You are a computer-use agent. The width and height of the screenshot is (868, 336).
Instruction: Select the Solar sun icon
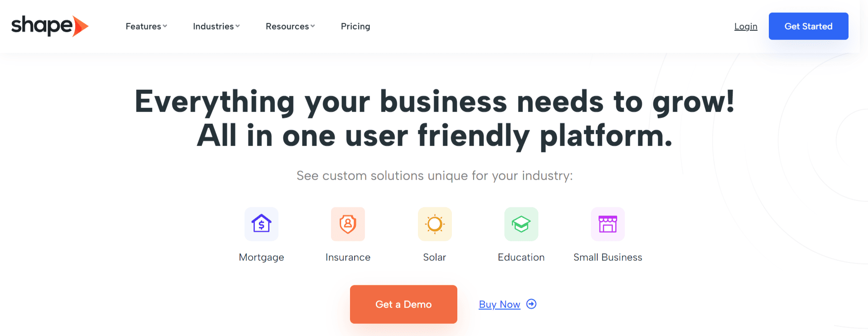[435, 224]
